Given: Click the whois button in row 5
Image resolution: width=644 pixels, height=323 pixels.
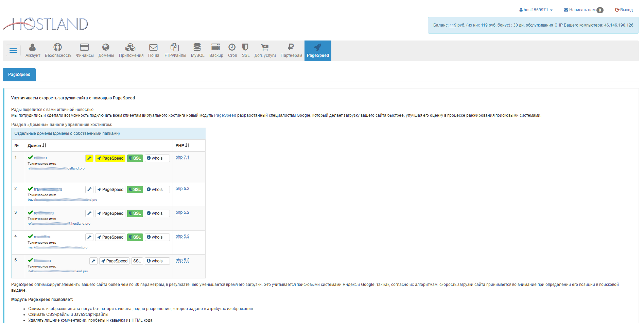Looking at the screenshot, I should pyautogui.click(x=157, y=261).
